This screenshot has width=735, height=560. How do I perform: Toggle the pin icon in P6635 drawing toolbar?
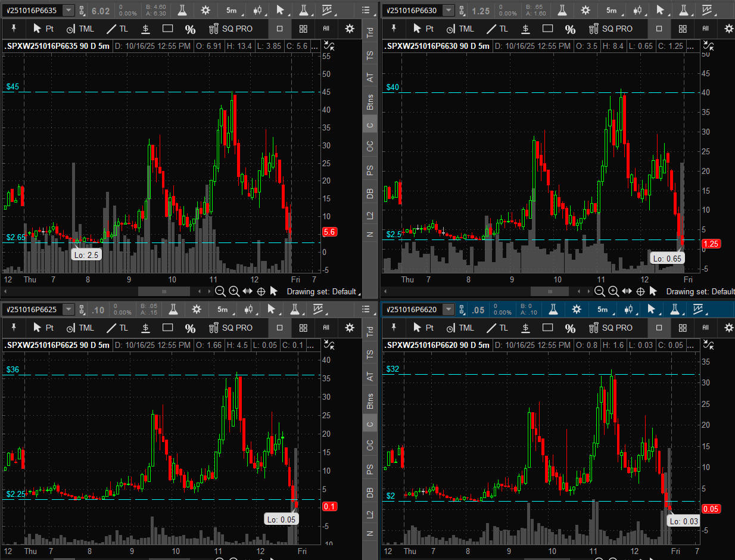click(14, 29)
